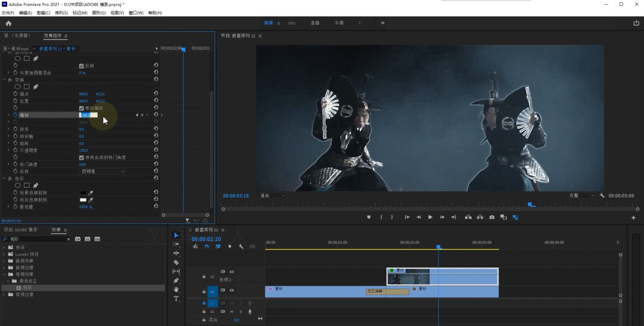Click the 交叉溶解 transition on V1
This screenshot has height=326, width=644.
(x=388, y=291)
